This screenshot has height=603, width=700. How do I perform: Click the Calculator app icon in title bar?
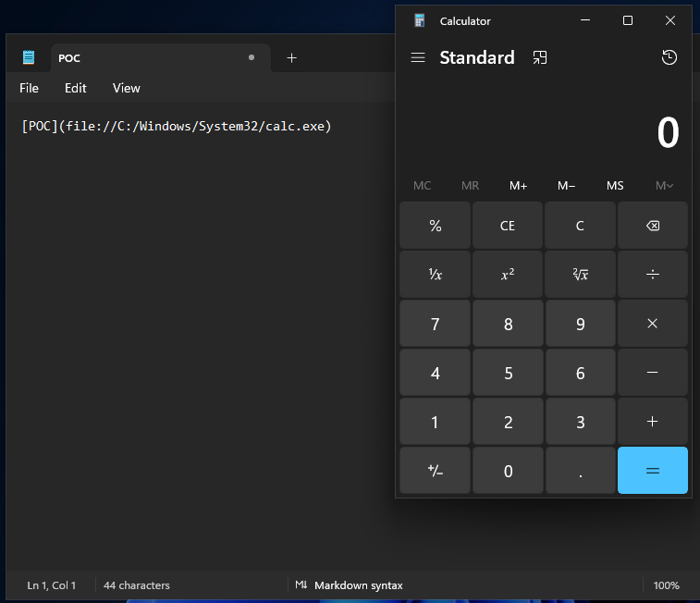[419, 20]
